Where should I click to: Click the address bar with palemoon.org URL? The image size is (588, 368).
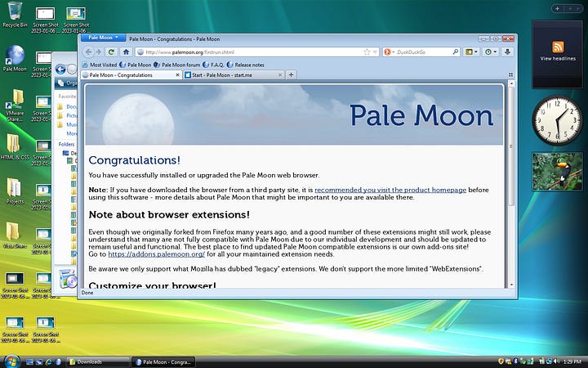click(257, 52)
